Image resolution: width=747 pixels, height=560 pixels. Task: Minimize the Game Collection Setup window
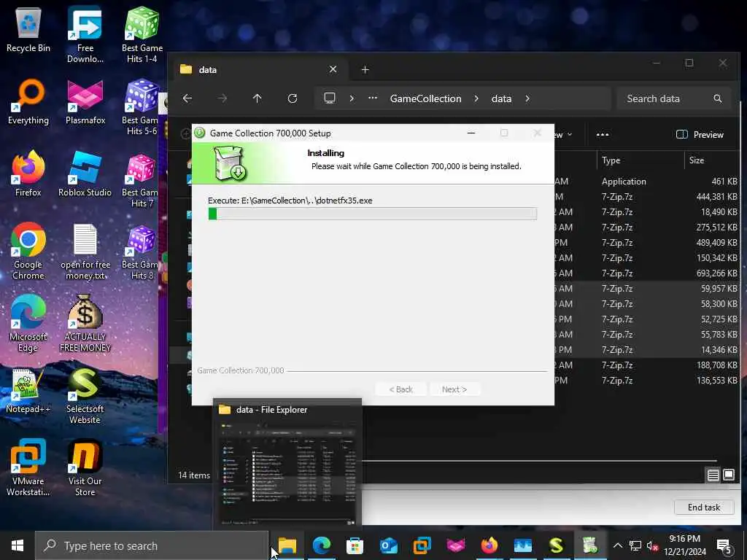coord(471,133)
